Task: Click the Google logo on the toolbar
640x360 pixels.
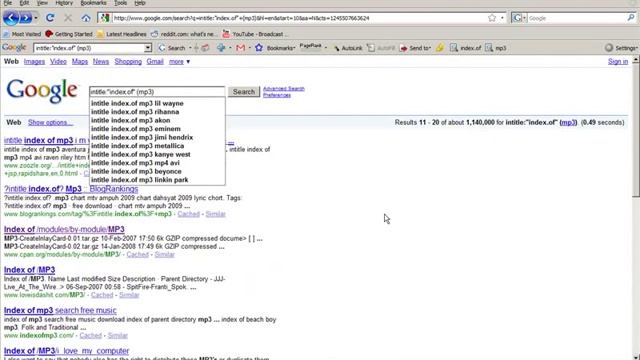Action: [x=14, y=48]
